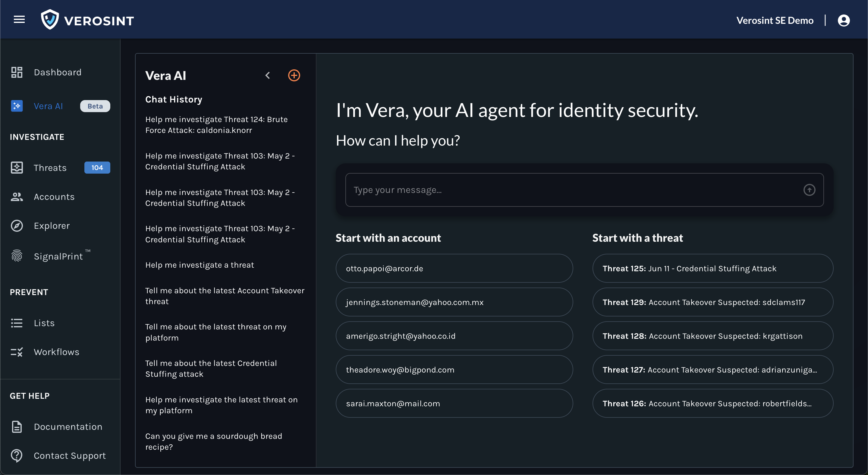
Task: Open chat 'latest Account Takeover threat'
Action: pyautogui.click(x=225, y=296)
